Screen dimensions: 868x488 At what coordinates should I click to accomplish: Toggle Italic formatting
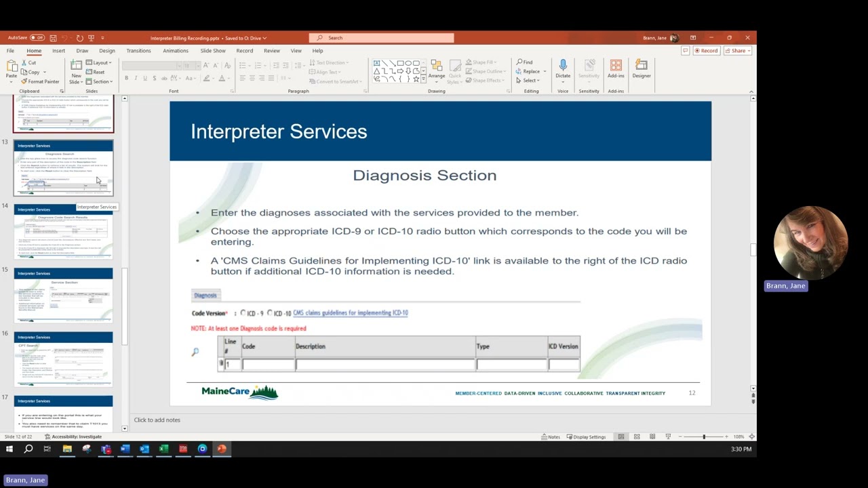[x=136, y=79]
